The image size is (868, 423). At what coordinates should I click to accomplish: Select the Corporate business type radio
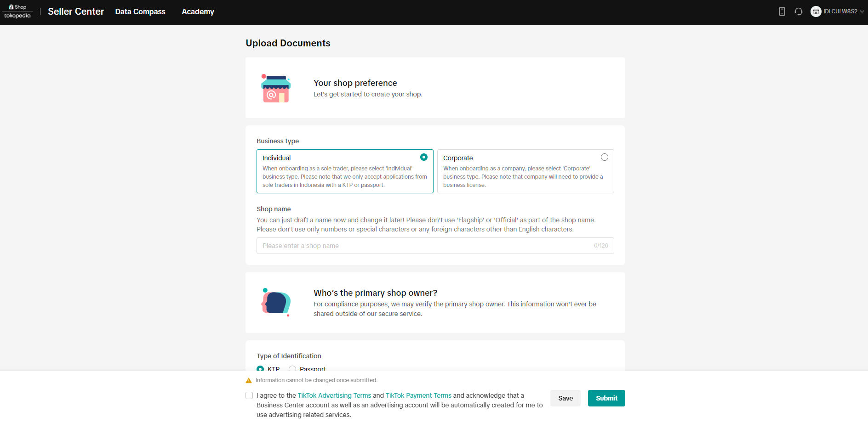tap(605, 157)
